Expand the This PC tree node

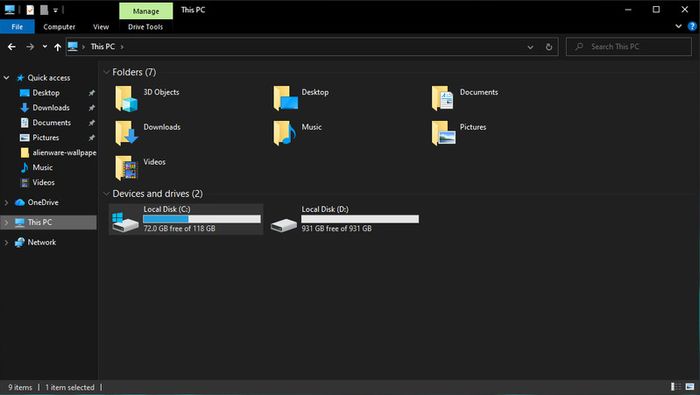click(x=6, y=222)
